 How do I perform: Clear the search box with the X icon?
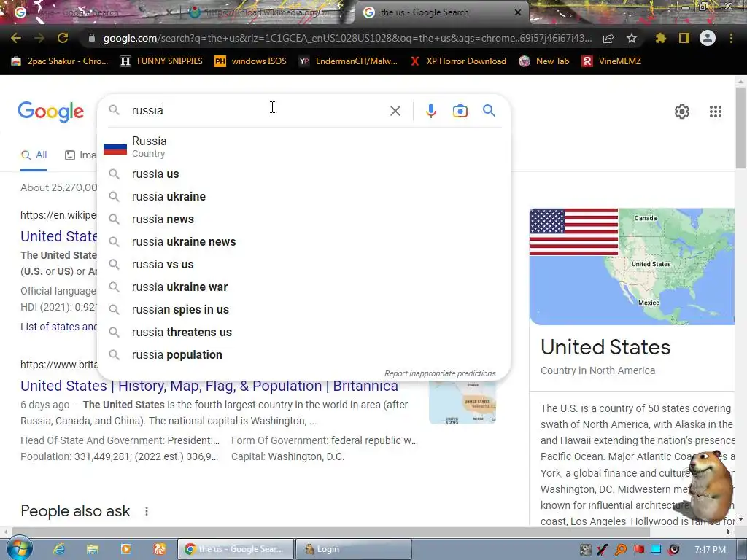[395, 111]
